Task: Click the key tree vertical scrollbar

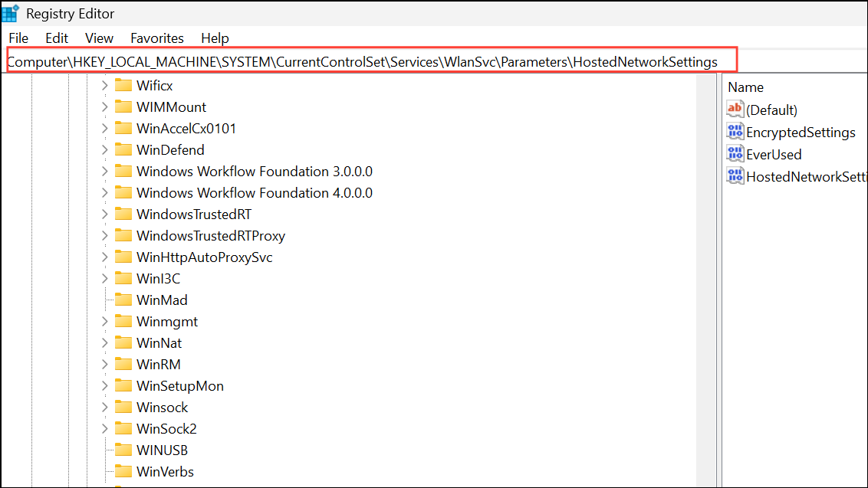Action: pos(706,280)
